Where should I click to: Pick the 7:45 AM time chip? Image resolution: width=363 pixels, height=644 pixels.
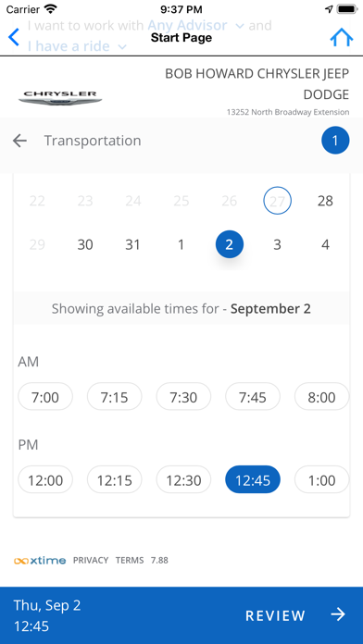(253, 397)
